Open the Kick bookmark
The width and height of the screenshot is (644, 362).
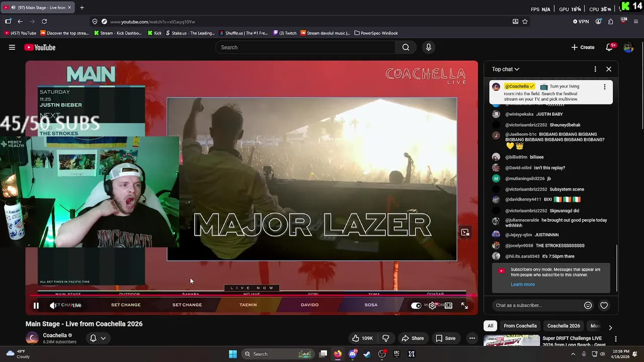(x=155, y=33)
